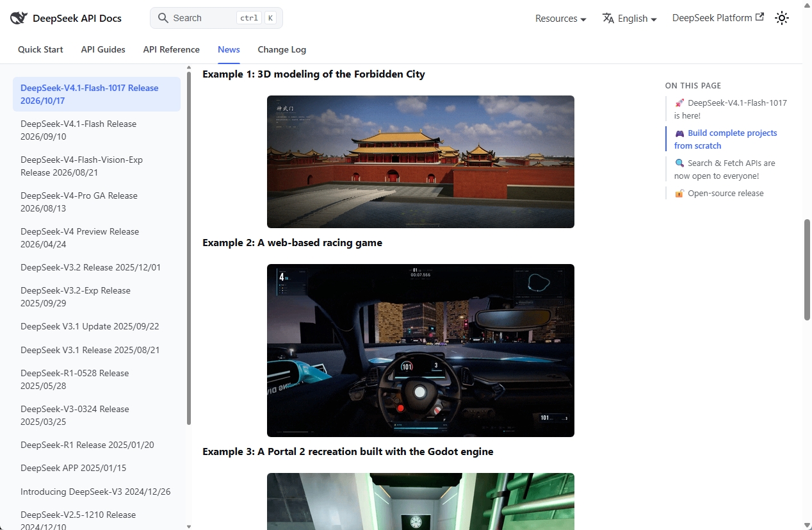Open DeepSeek-V3-0324 Release 2025/03/25
Image resolution: width=812 pixels, height=530 pixels.
pos(97,415)
